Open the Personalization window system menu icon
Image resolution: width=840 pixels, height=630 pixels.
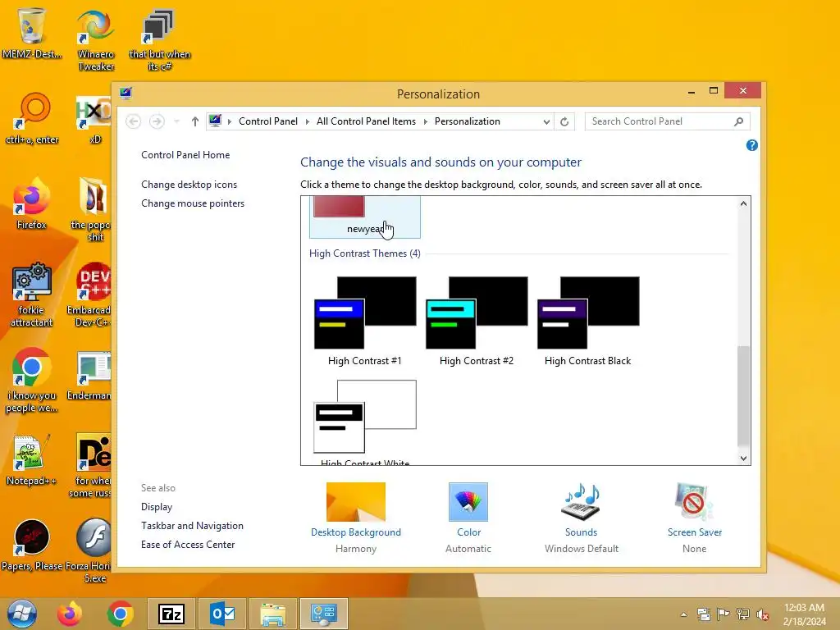[x=126, y=94]
